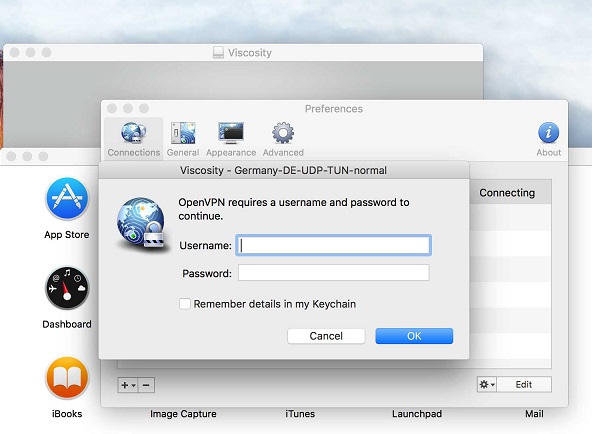Enable Remember details in my Keychain
This screenshot has height=434, width=592.
tap(185, 304)
